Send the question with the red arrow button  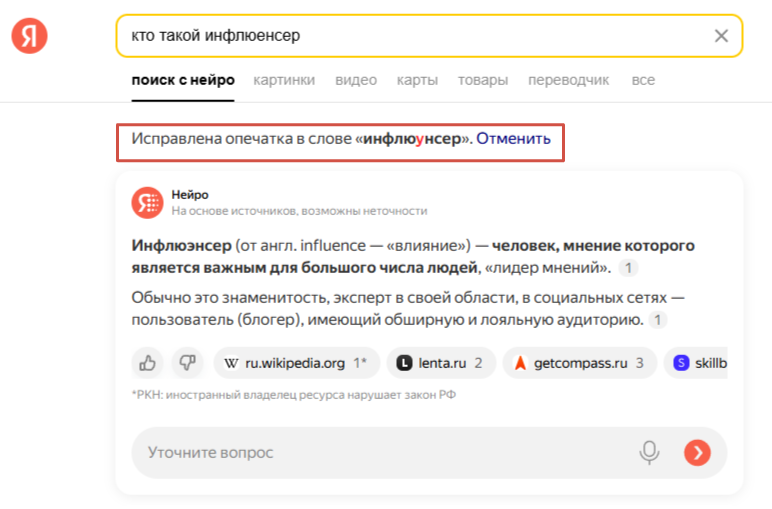point(697,452)
